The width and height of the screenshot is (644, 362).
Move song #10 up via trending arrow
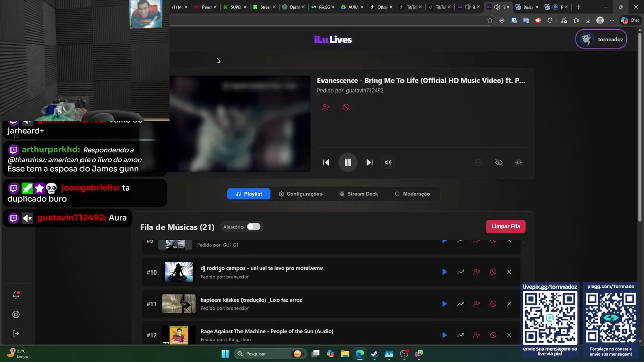tap(460, 272)
